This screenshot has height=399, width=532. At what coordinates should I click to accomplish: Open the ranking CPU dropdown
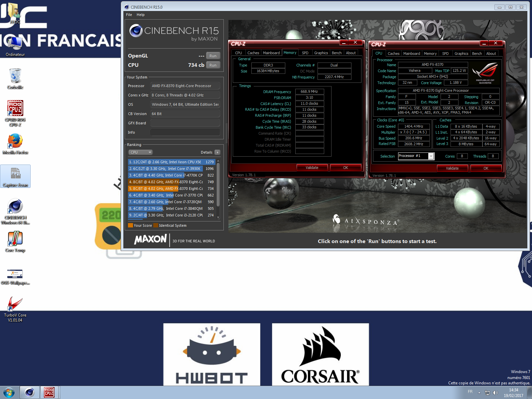point(140,152)
